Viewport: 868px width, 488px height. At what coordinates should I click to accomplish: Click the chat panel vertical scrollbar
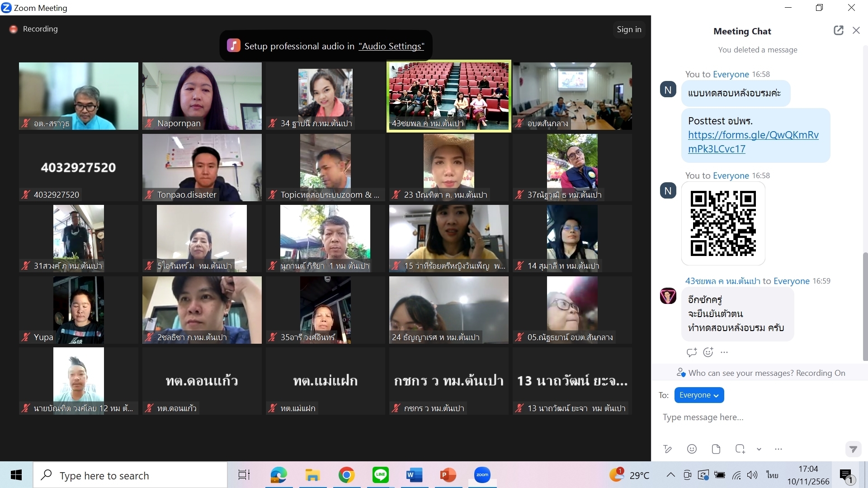865,307
